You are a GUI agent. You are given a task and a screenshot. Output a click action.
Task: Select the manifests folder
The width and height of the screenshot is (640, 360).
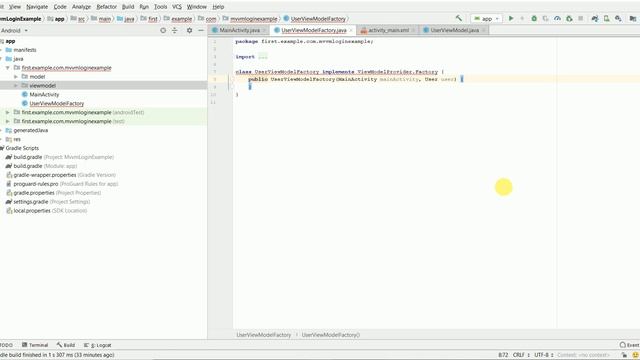(x=24, y=50)
